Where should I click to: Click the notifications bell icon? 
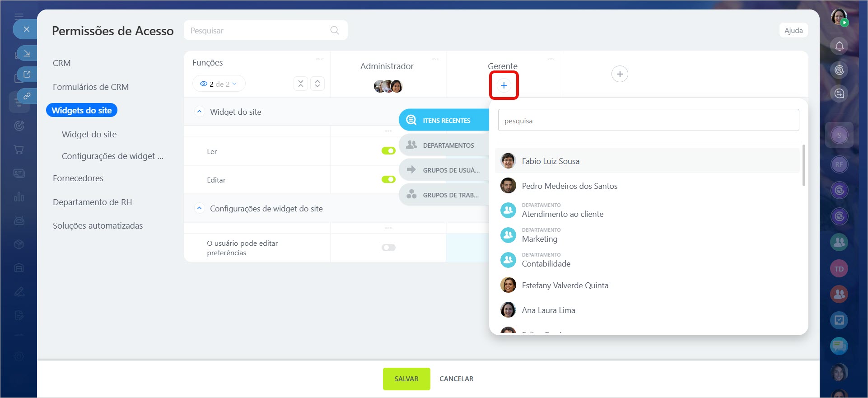point(839,46)
